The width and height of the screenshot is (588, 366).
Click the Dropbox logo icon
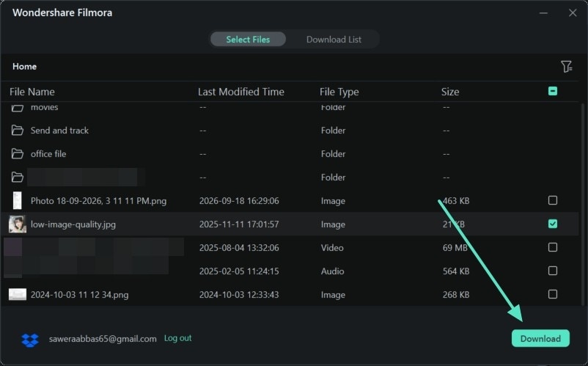(x=30, y=340)
